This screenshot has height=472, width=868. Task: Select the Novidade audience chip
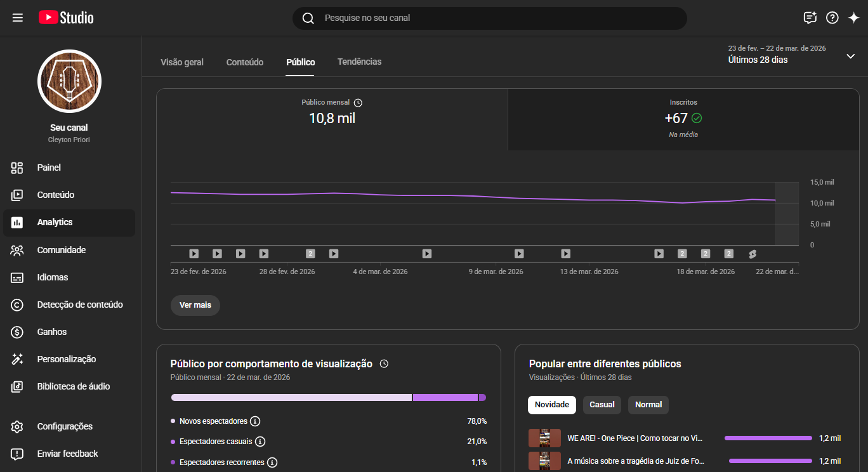click(x=551, y=405)
